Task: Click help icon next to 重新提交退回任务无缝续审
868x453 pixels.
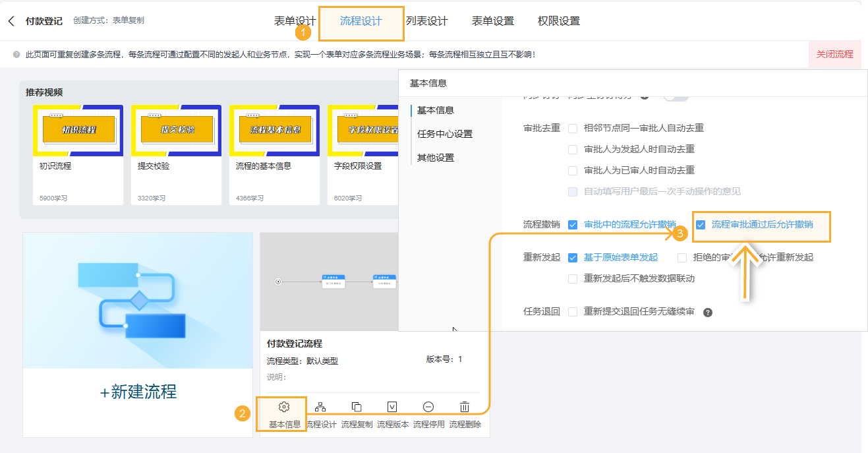Action: click(x=708, y=312)
